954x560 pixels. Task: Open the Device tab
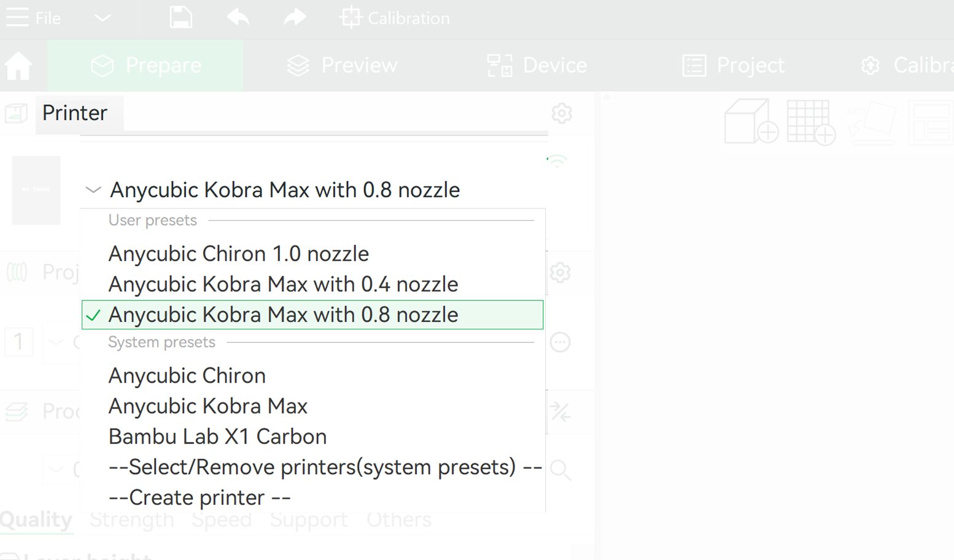537,66
